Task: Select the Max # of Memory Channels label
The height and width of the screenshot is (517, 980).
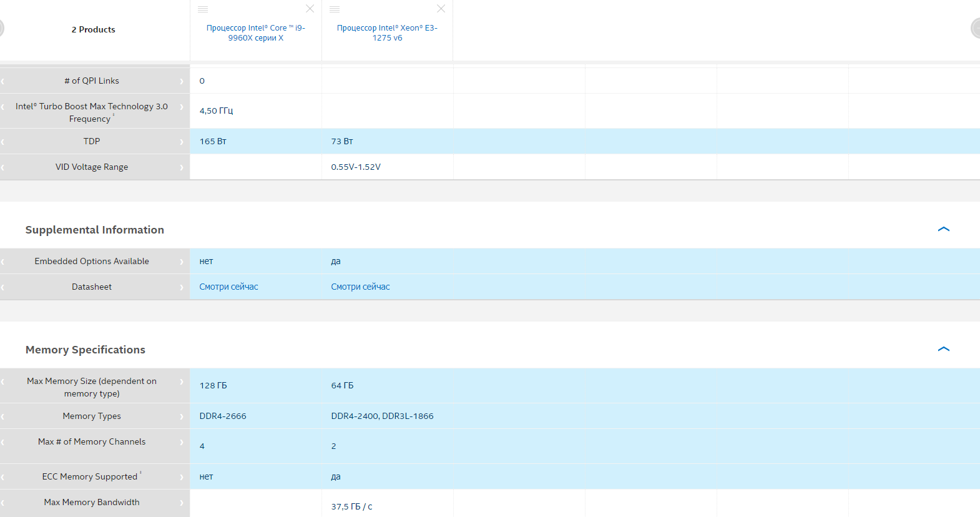Action: pyautogui.click(x=92, y=441)
